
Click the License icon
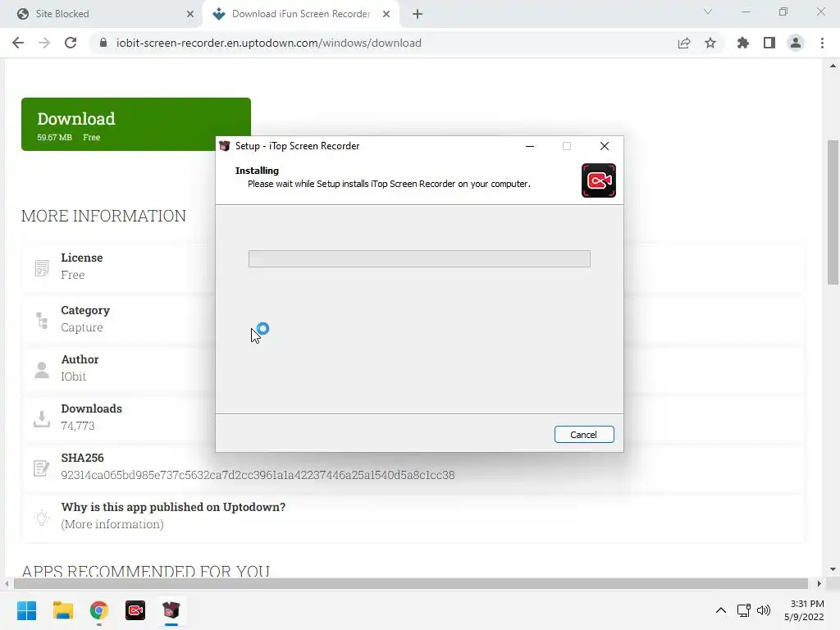coord(42,268)
